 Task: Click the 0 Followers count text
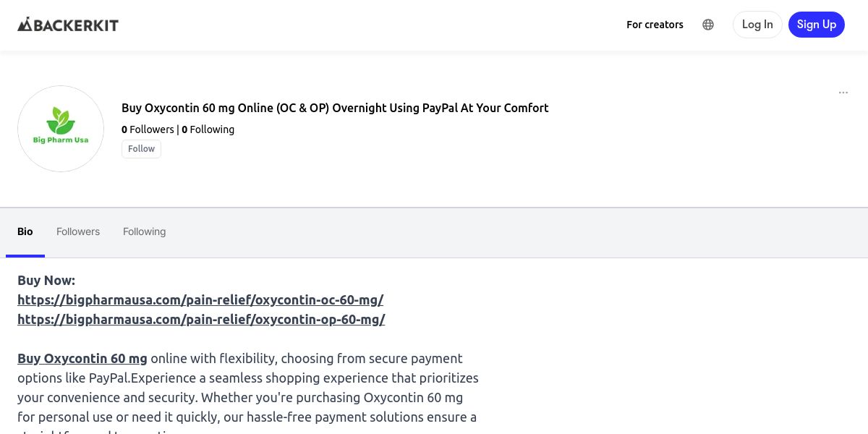coord(148,129)
